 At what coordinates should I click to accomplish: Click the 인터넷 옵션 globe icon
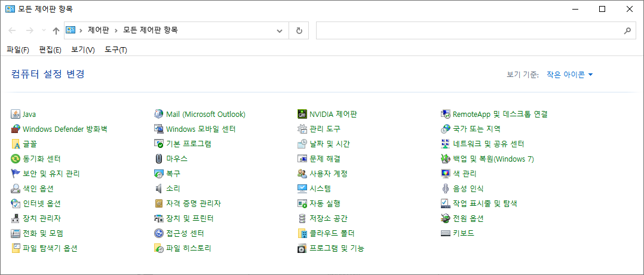click(x=16, y=203)
